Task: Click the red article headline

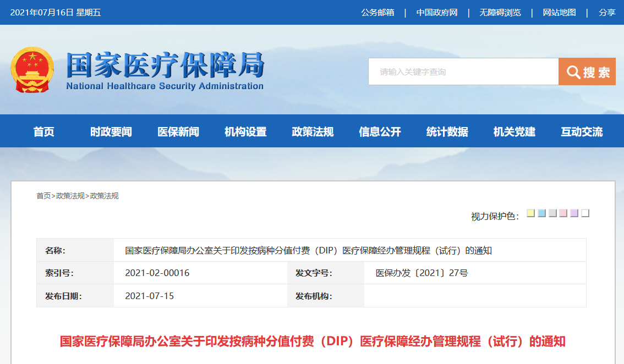Action: click(x=313, y=341)
